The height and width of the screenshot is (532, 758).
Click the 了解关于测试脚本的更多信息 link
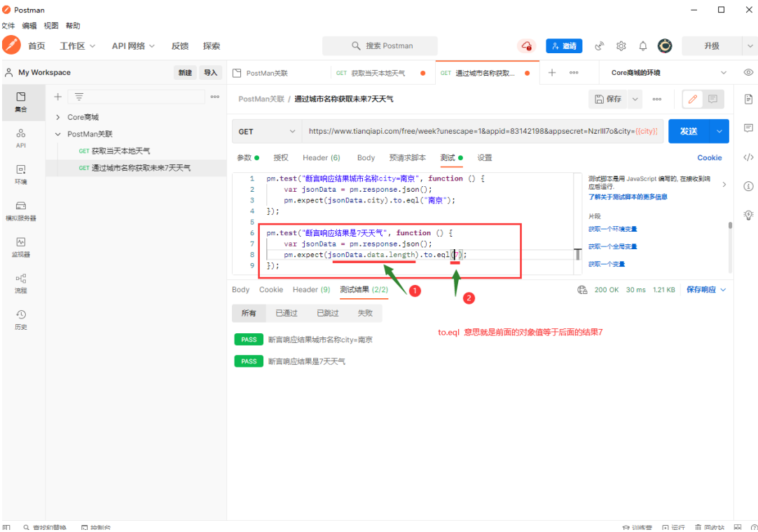pos(628,197)
